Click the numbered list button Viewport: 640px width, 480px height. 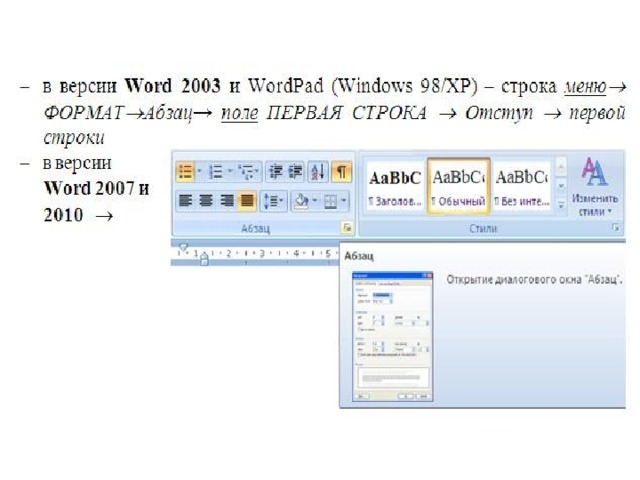pos(216,171)
